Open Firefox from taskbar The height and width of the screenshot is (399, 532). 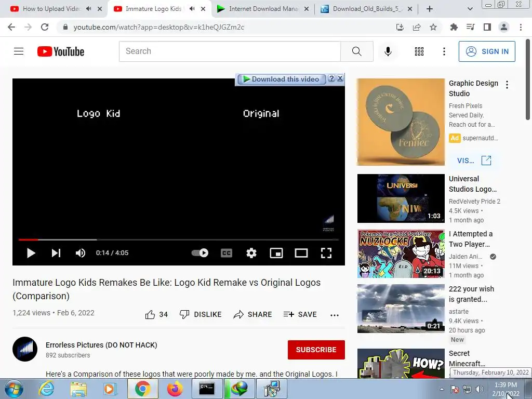(x=175, y=389)
